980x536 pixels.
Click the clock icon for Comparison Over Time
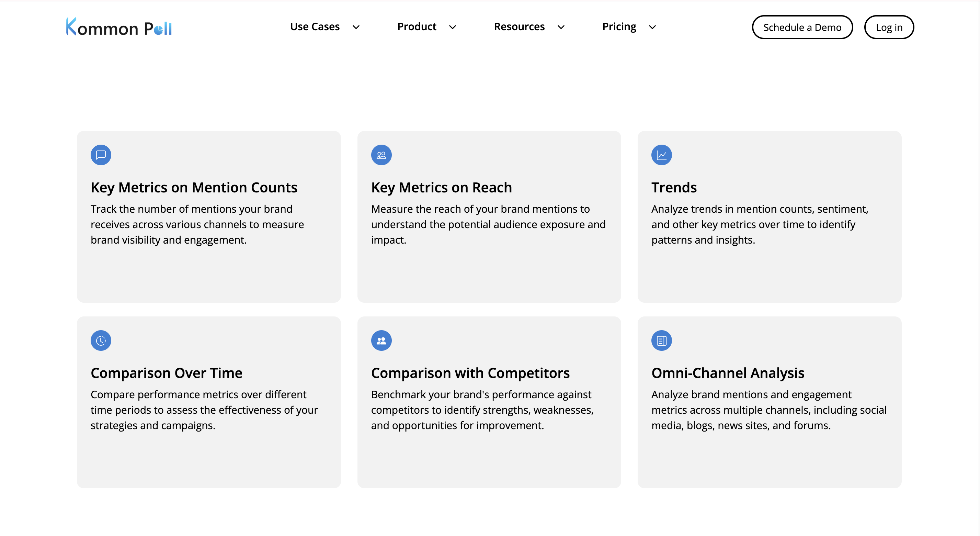tap(101, 340)
